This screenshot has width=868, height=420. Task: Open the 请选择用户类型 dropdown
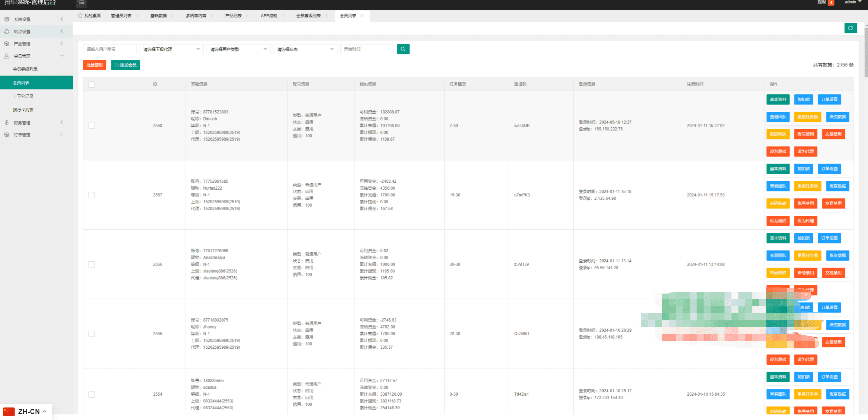point(238,49)
